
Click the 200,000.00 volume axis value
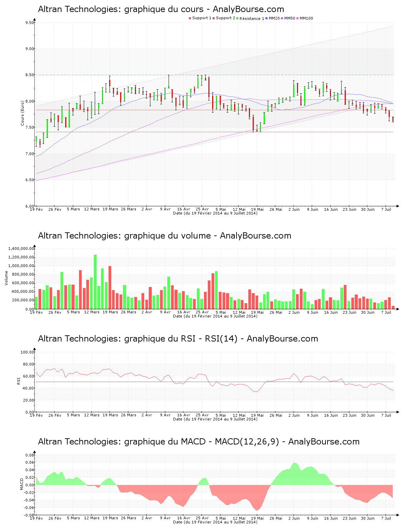[x=23, y=300]
